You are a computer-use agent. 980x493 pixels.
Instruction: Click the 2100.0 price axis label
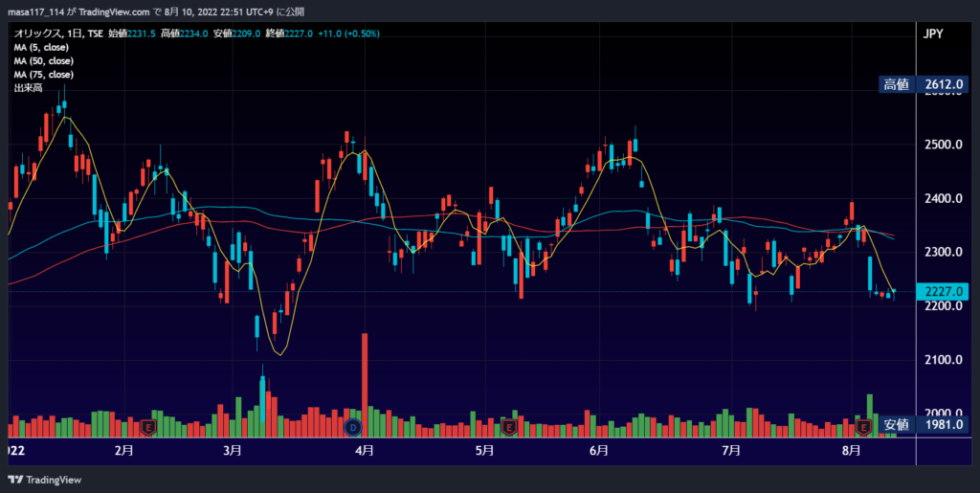943,360
